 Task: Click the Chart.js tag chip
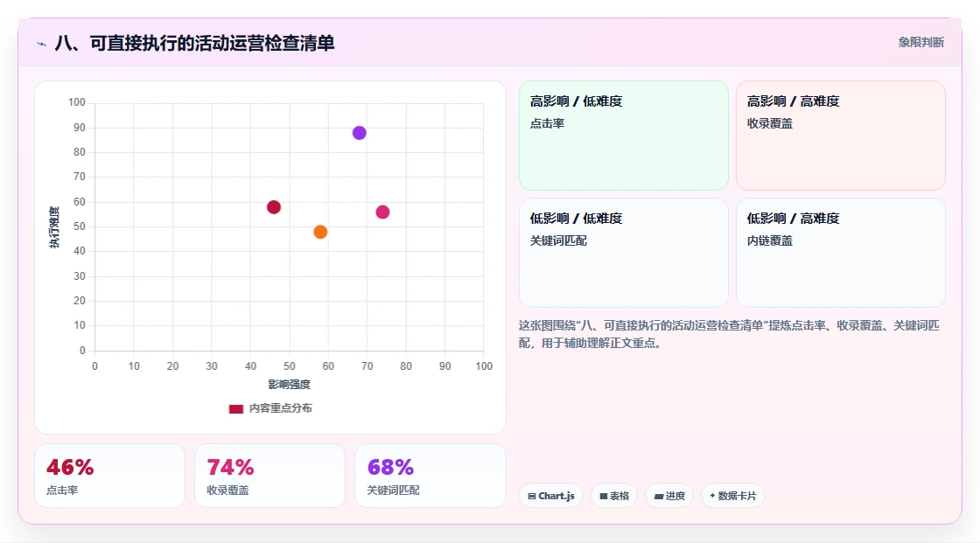[x=551, y=496]
